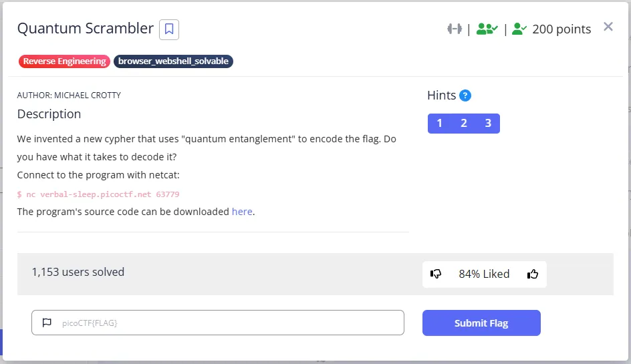The width and height of the screenshot is (631, 364).
Task: Click the 200 points label
Action: click(x=561, y=29)
